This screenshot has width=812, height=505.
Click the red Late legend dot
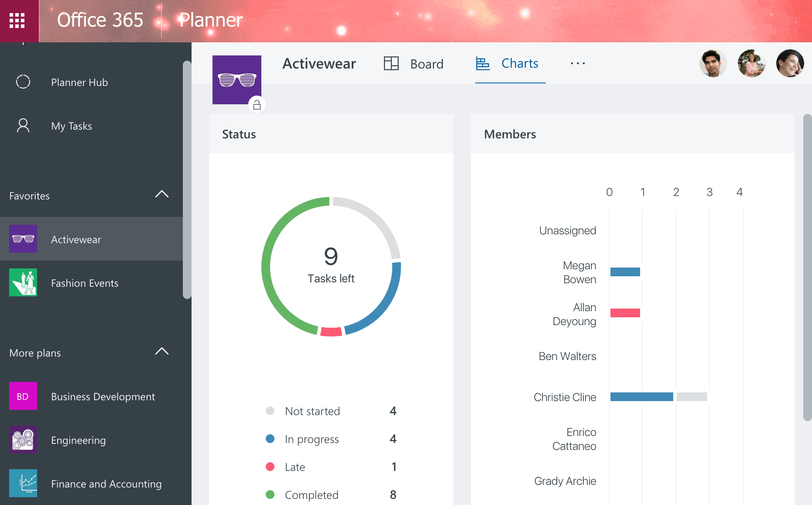pyautogui.click(x=271, y=466)
